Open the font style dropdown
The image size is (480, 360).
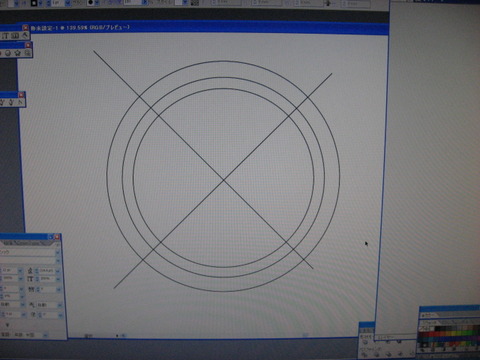[x=57, y=261]
